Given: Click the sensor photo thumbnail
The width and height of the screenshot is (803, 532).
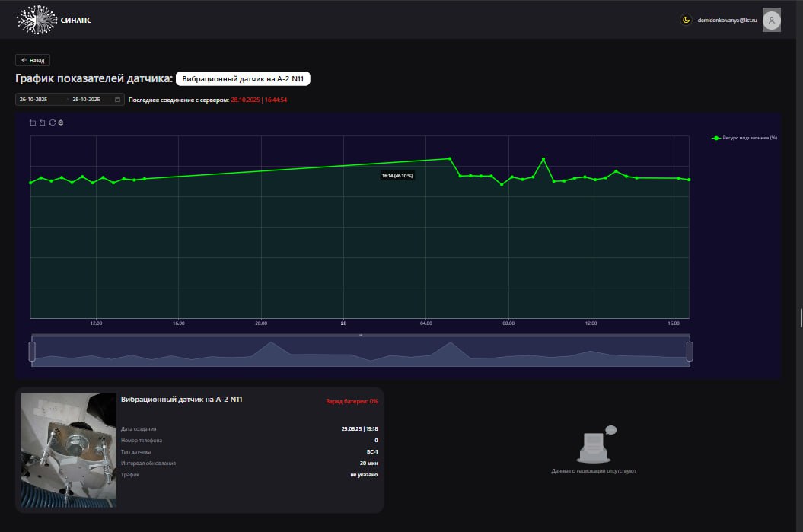Looking at the screenshot, I should [69, 450].
